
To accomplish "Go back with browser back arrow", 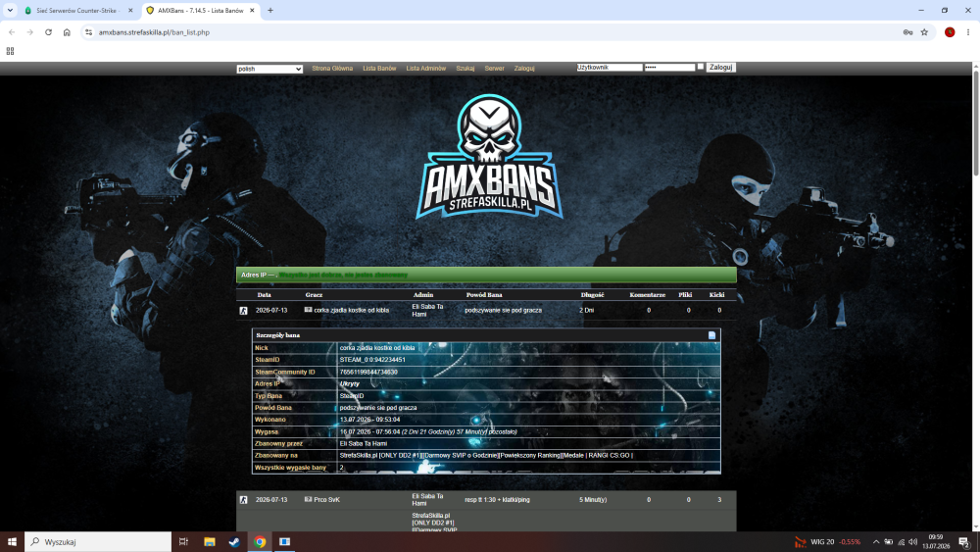I will pos(12,32).
